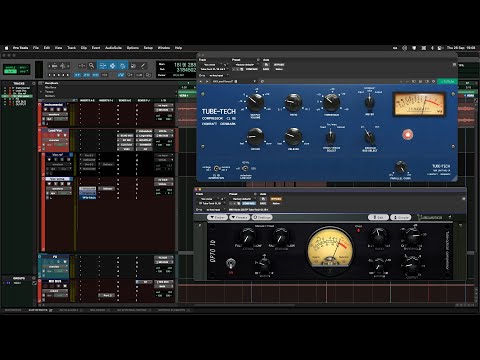
Task: Click the Simple button in OPTO plugin toolbar
Action: point(401,217)
